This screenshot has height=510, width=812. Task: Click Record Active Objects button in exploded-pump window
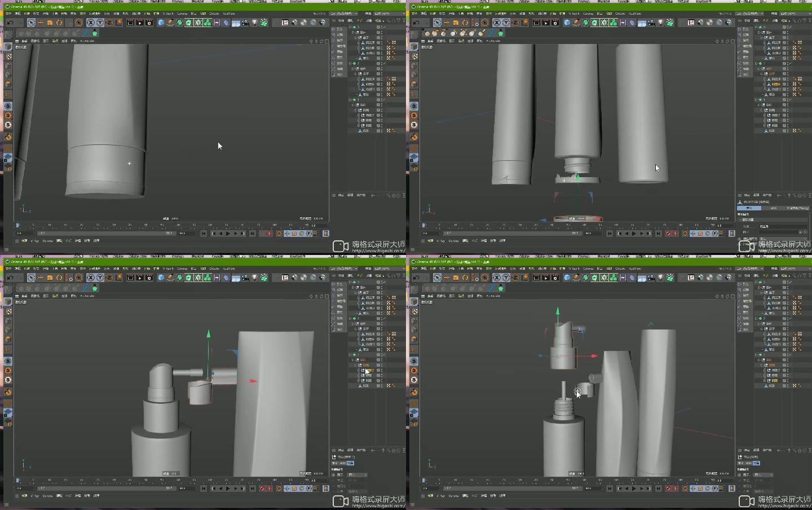669,489
